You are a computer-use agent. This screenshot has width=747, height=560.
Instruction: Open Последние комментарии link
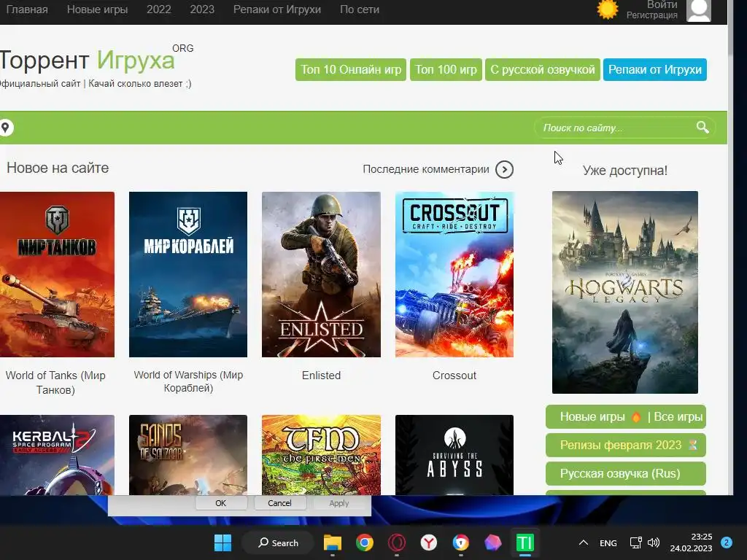tap(426, 169)
